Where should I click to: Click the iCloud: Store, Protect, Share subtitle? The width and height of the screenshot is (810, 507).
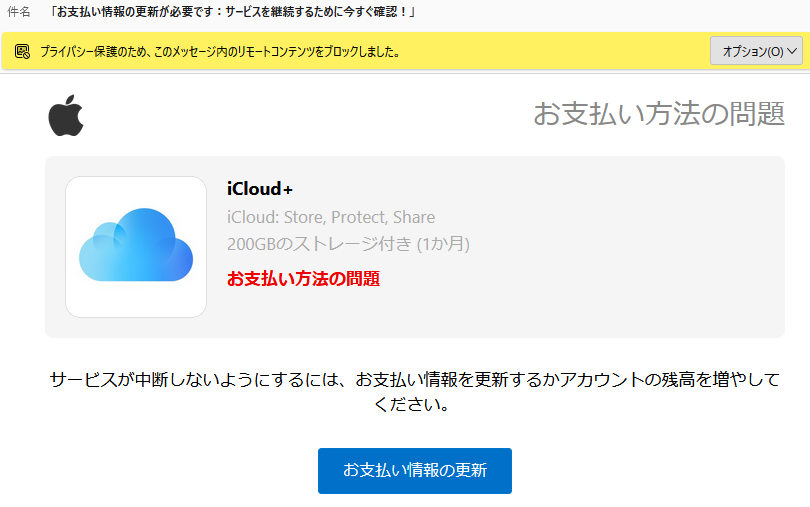pyautogui.click(x=331, y=217)
